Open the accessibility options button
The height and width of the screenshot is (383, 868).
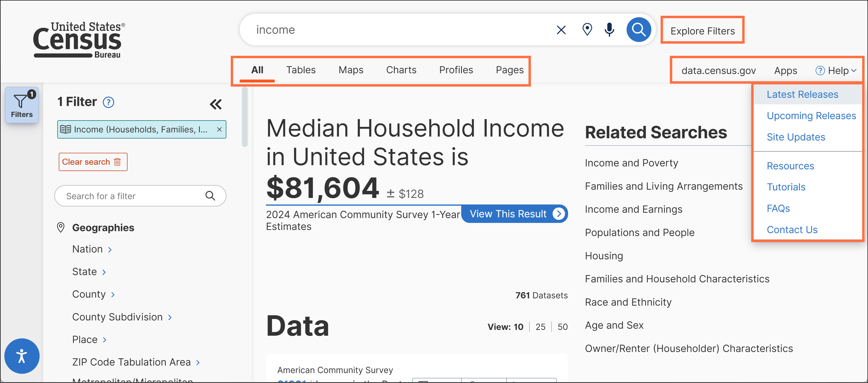[x=22, y=356]
